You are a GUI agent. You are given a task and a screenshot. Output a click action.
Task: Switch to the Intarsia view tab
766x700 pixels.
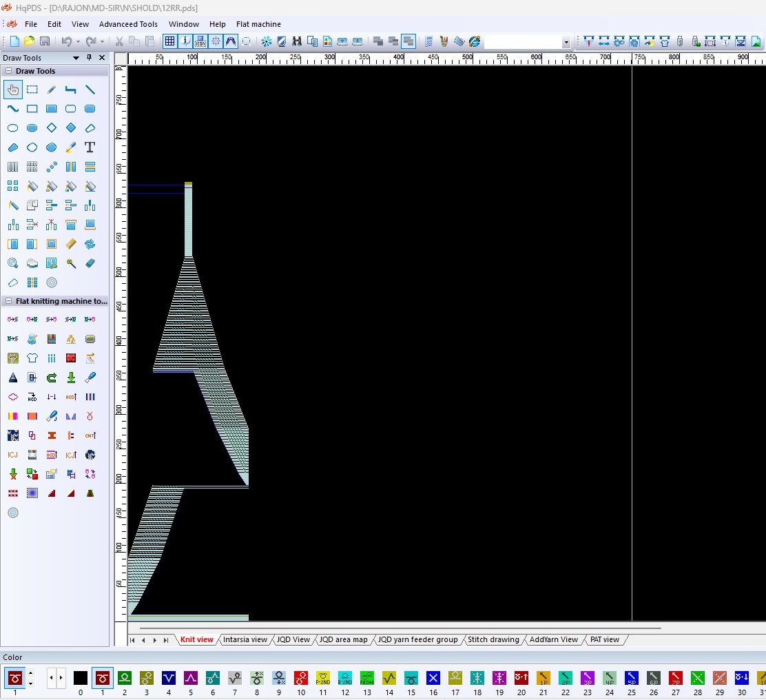245,639
